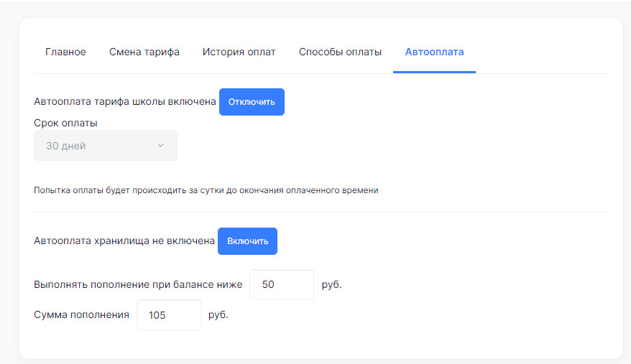
Task: Click the Сумма пополнения label
Action: [81, 314]
